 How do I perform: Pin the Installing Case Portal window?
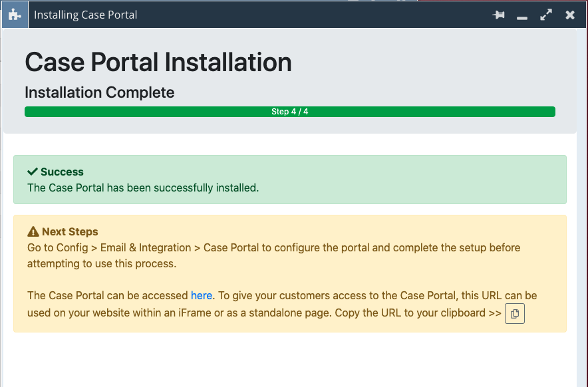coord(498,15)
